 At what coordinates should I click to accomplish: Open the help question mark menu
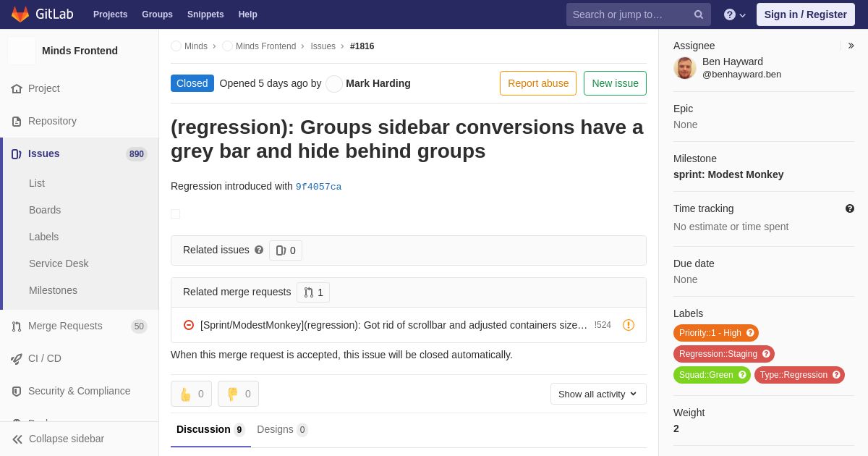[x=735, y=14]
